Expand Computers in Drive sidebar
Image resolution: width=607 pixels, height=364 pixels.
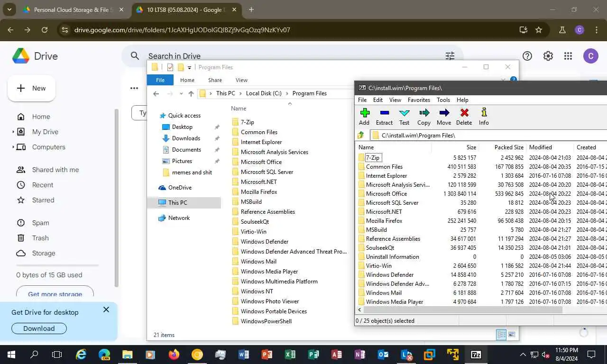pos(13,147)
